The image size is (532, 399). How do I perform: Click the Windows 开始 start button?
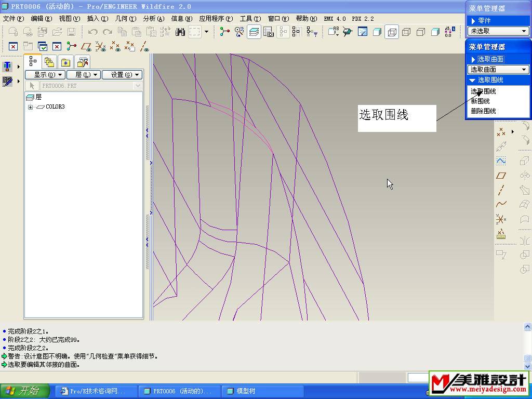tap(24, 391)
